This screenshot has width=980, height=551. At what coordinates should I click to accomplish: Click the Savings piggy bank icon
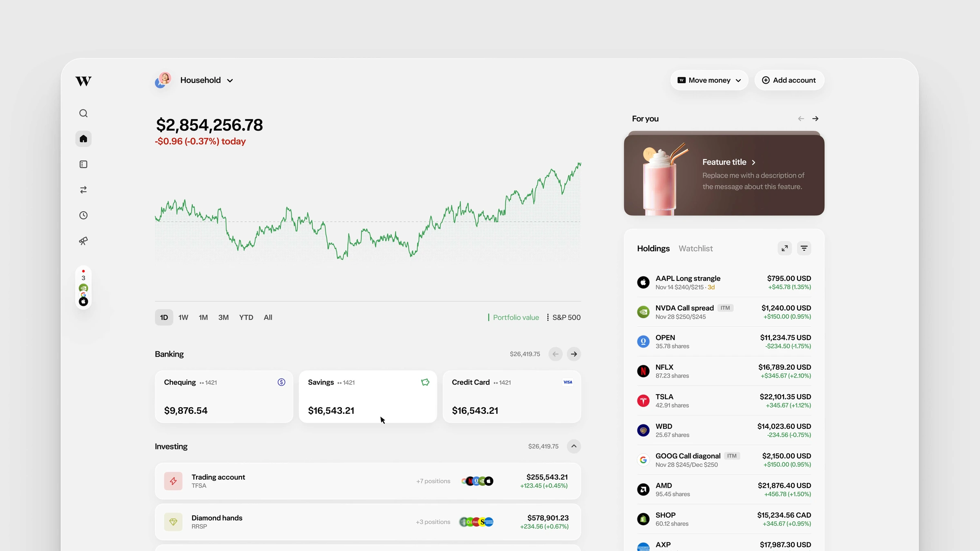pos(425,382)
